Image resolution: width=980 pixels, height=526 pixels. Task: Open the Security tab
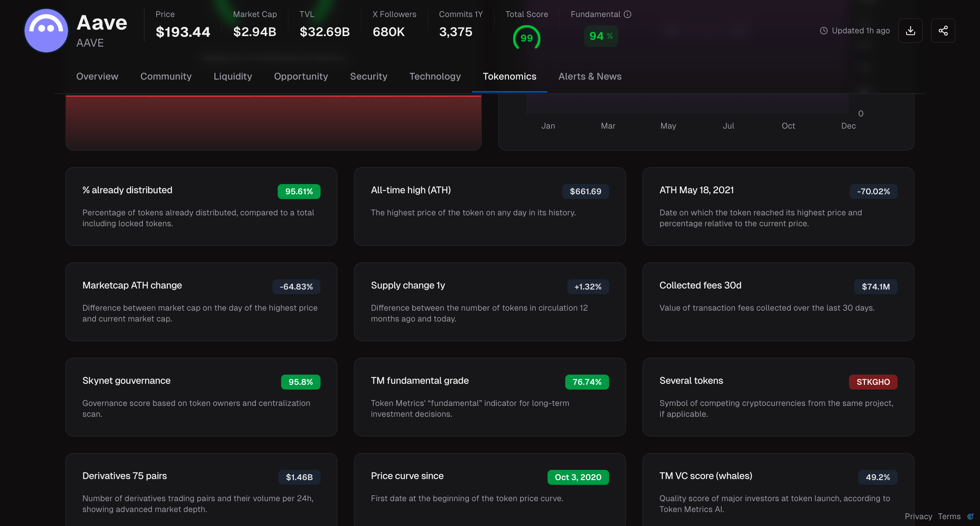369,77
